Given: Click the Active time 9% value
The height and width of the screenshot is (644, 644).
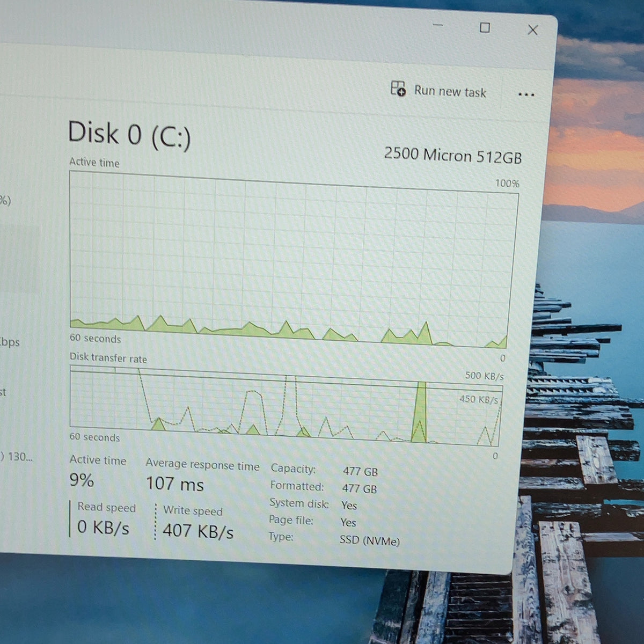Looking at the screenshot, I should (x=82, y=479).
